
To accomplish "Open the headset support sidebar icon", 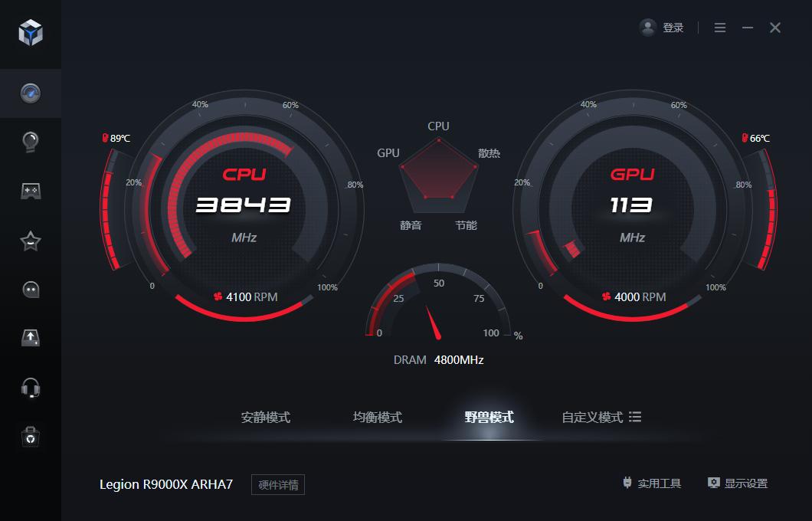I will tap(31, 388).
